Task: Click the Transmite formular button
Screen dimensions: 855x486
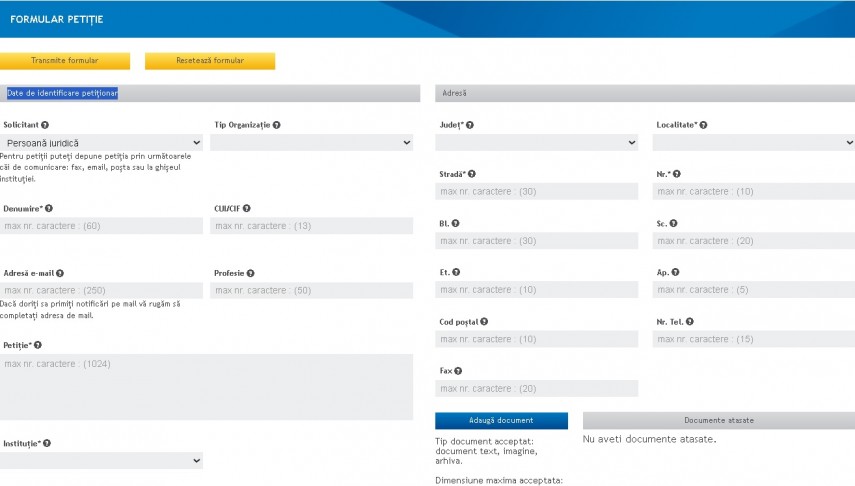Action: (x=65, y=61)
